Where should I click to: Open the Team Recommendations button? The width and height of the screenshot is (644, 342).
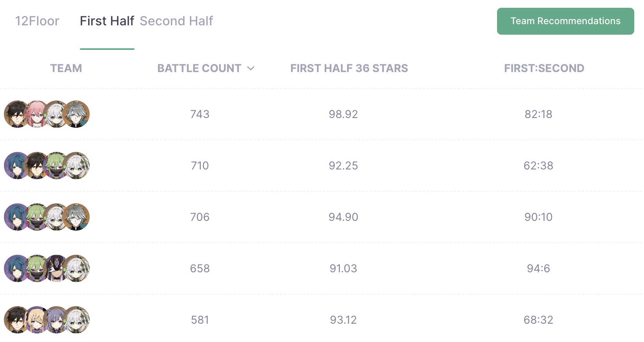coord(565,21)
